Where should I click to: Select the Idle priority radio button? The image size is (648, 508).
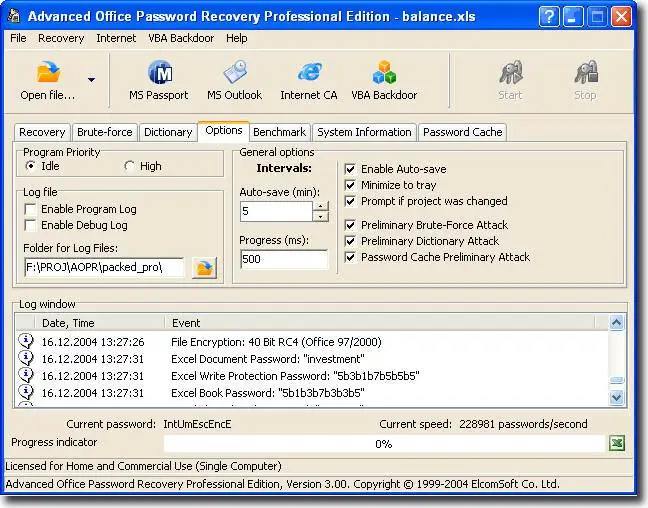30,166
